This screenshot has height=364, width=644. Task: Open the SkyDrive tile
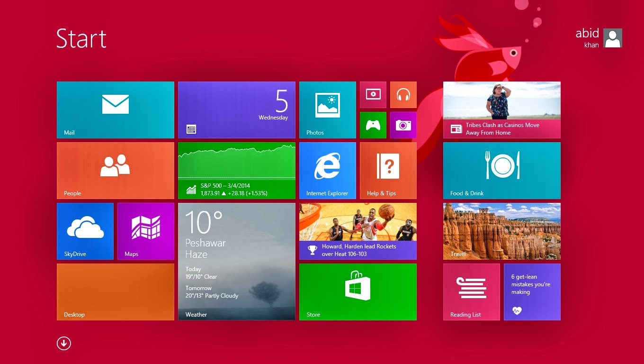pos(85,231)
